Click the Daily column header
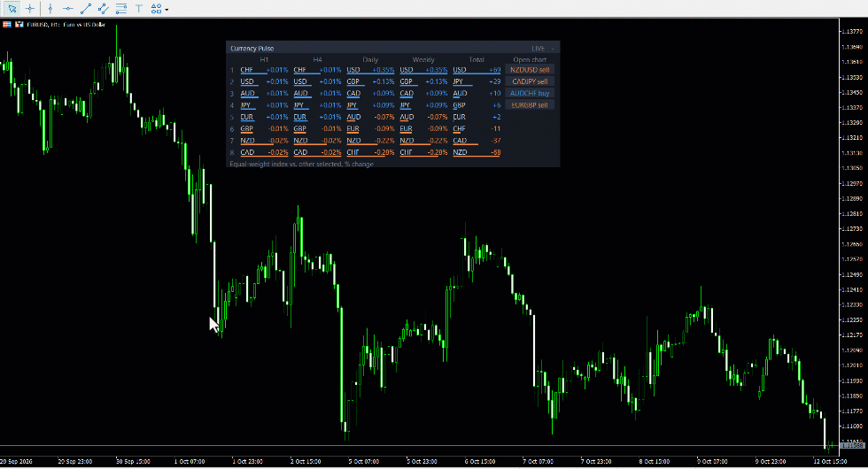Screen dimensions: 868x469 [370, 60]
